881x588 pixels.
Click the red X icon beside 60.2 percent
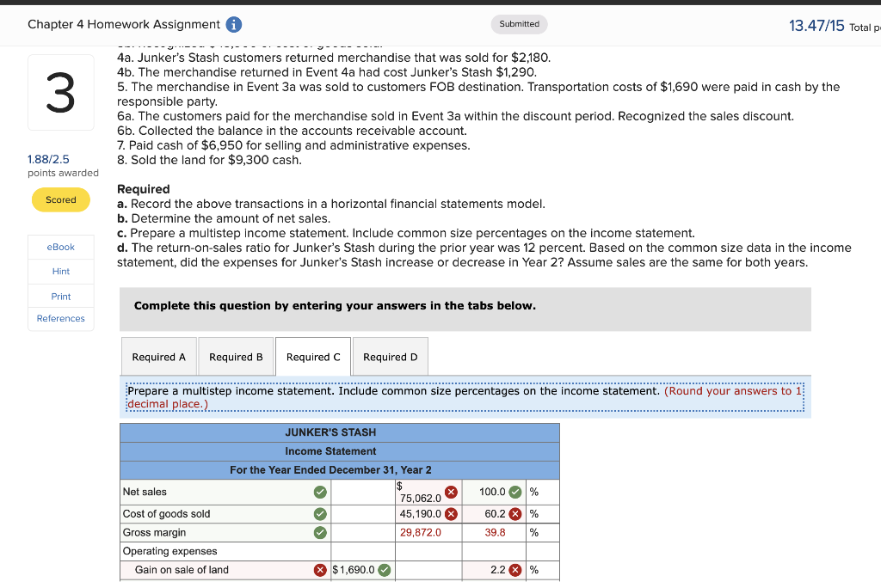(x=515, y=514)
